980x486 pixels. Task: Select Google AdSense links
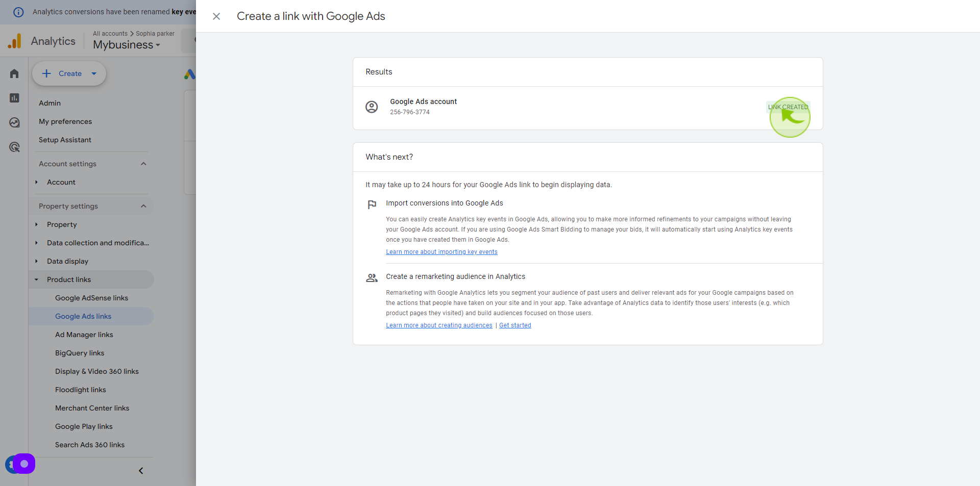pyautogui.click(x=91, y=298)
